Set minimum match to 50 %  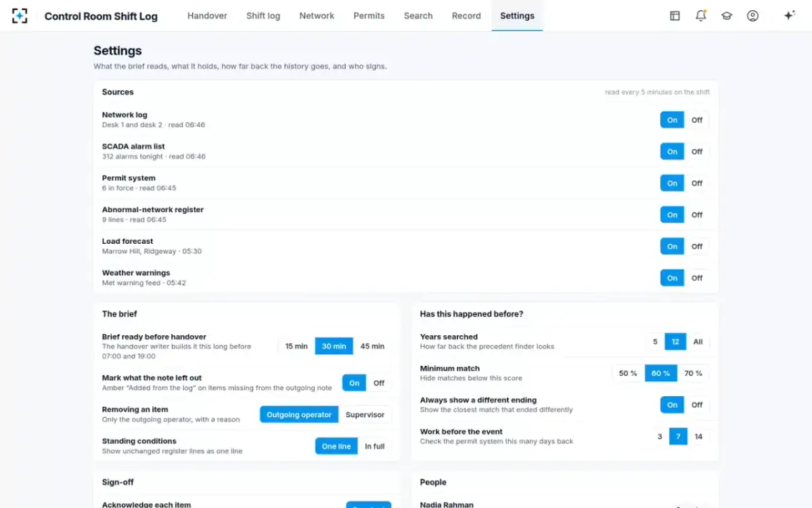coord(628,373)
